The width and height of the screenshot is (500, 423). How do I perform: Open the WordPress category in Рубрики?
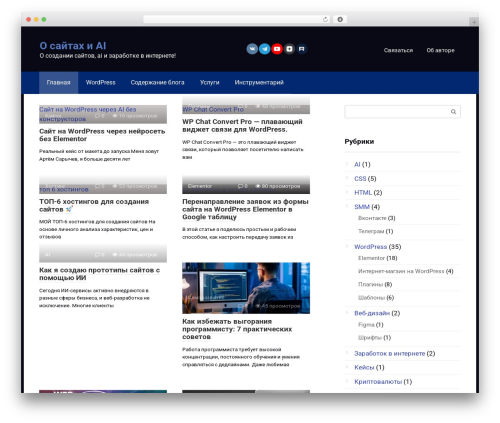click(x=370, y=247)
